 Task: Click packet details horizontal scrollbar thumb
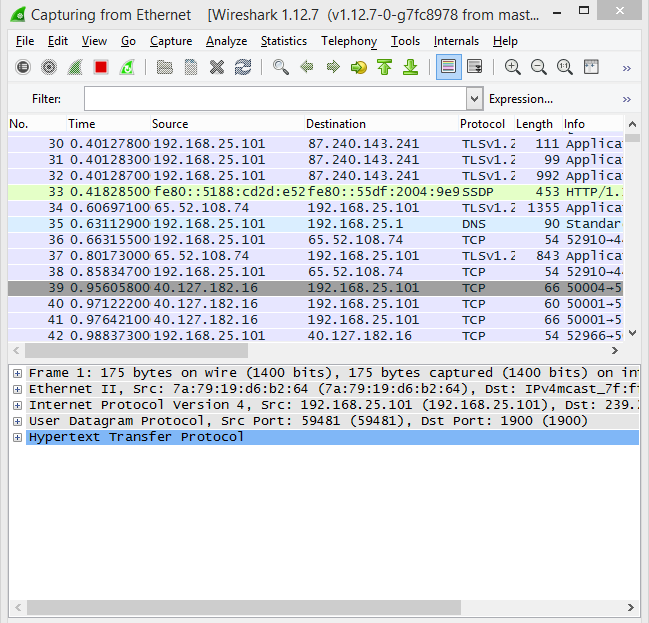pos(244,607)
